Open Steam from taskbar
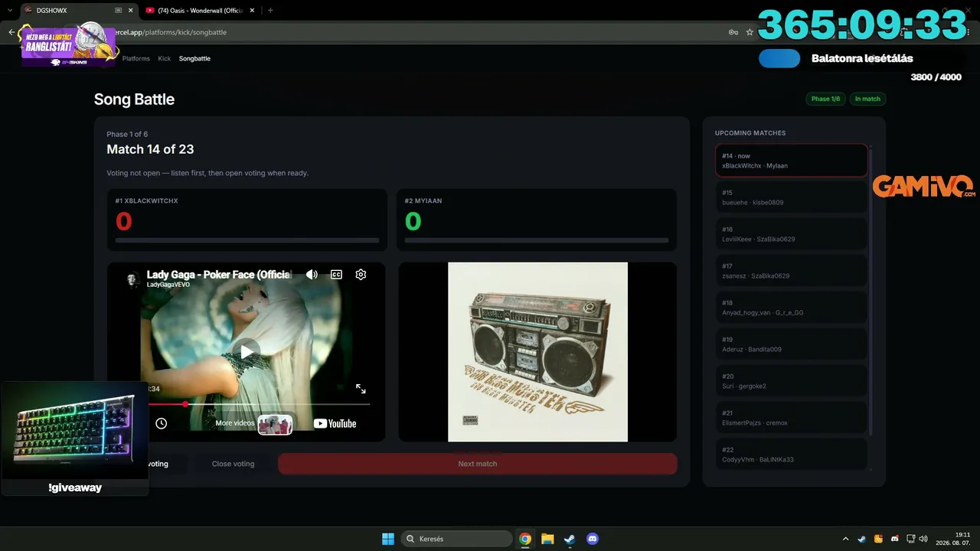 [x=570, y=539]
